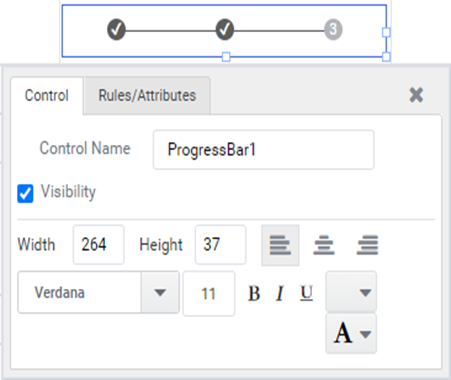Click the Control Name field ProgressBar1
This screenshot has height=380, width=451.
(x=263, y=150)
